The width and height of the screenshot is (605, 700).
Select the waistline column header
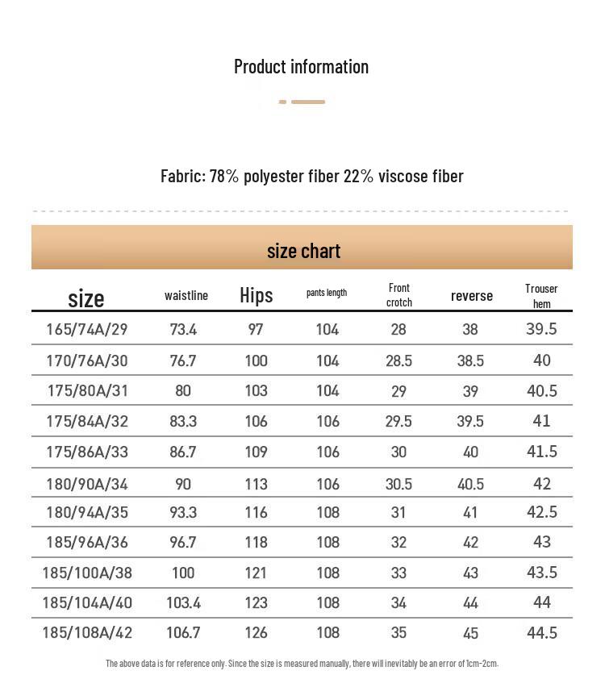click(x=186, y=296)
